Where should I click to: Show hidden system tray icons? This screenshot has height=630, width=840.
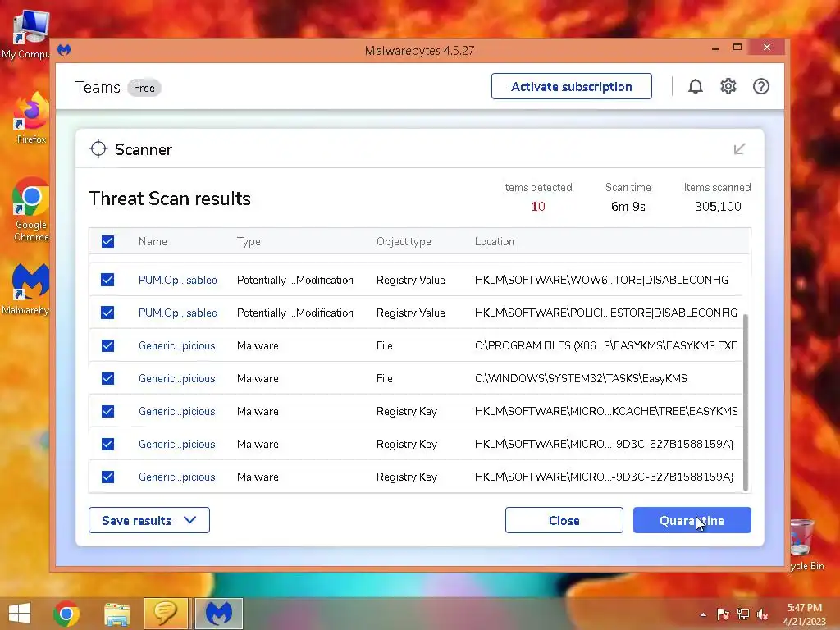[703, 614]
